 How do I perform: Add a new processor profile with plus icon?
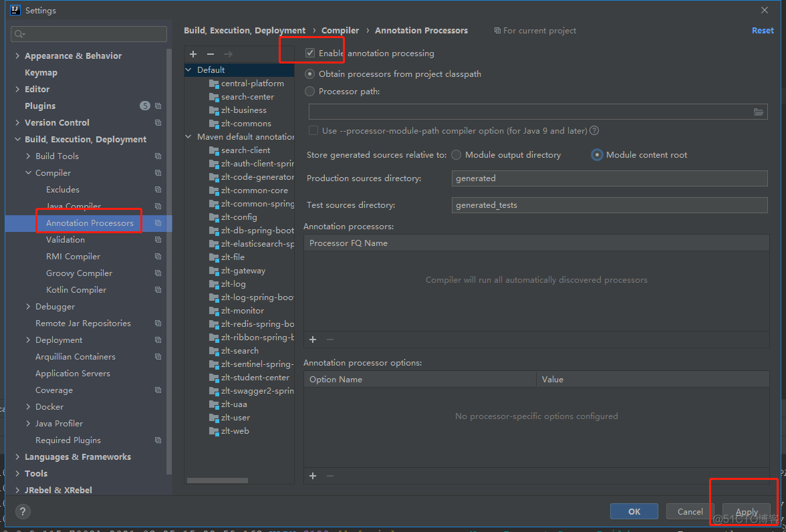pyautogui.click(x=192, y=54)
